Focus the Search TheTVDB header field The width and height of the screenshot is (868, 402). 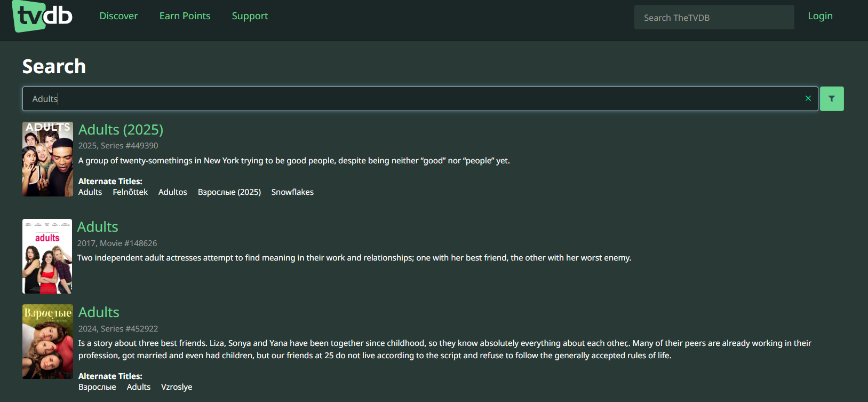pos(713,18)
